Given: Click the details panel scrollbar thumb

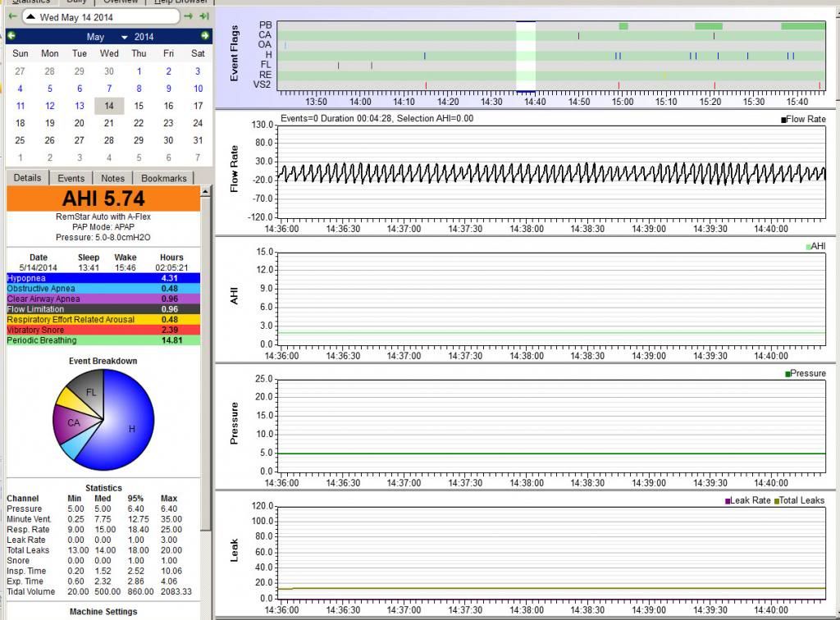Looking at the screenshot, I should click(206, 364).
